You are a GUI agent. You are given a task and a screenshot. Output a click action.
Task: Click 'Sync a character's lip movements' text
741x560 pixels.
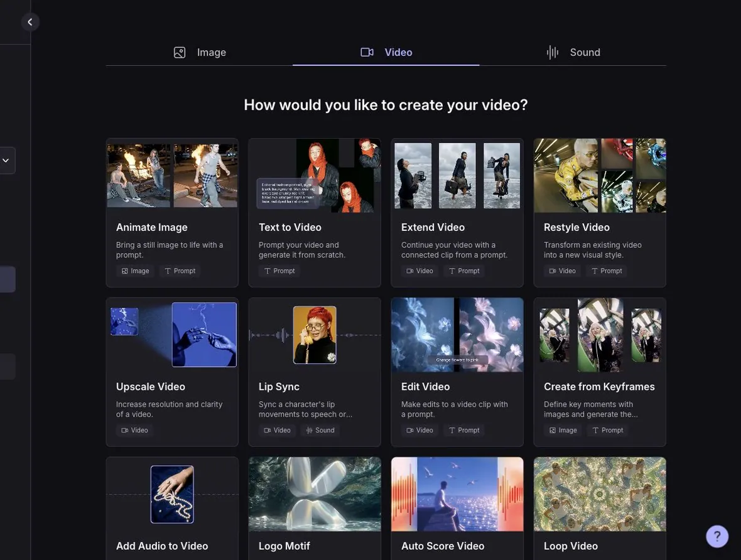(x=305, y=409)
